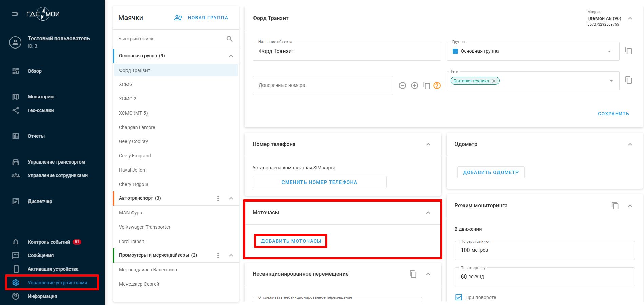
Task: Collapse the Основная группа list
Action: [x=231, y=56]
